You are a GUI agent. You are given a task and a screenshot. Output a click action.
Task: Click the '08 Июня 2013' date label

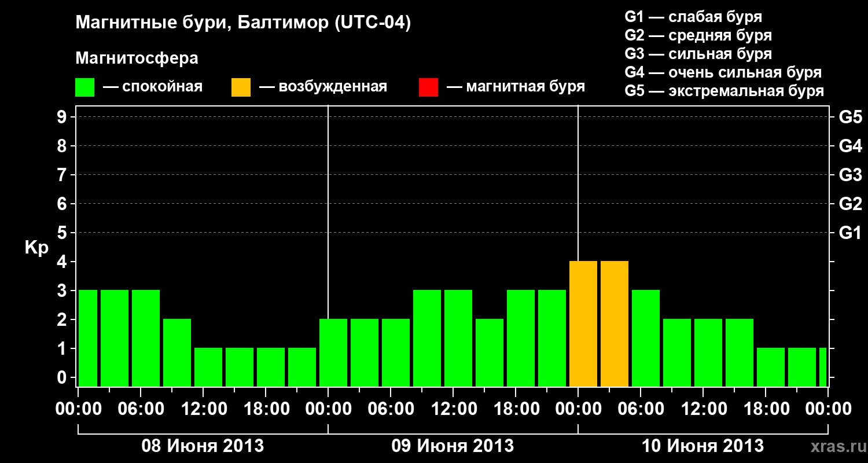[x=203, y=446]
